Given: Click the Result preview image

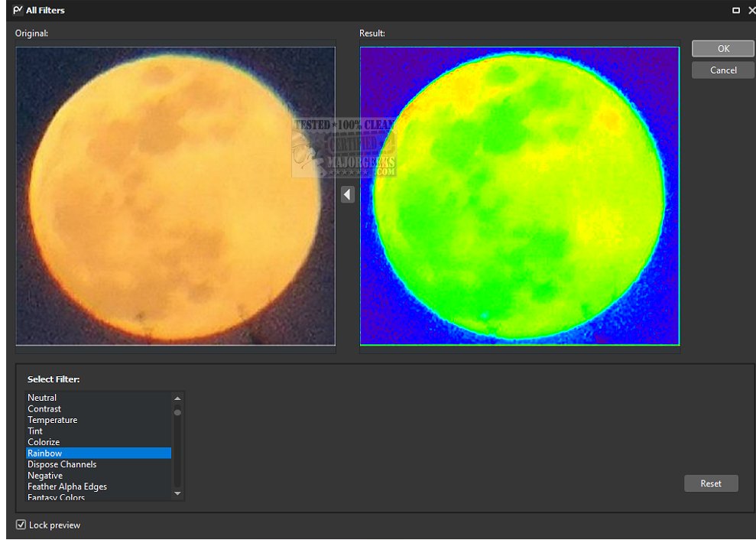Looking at the screenshot, I should click(x=520, y=196).
